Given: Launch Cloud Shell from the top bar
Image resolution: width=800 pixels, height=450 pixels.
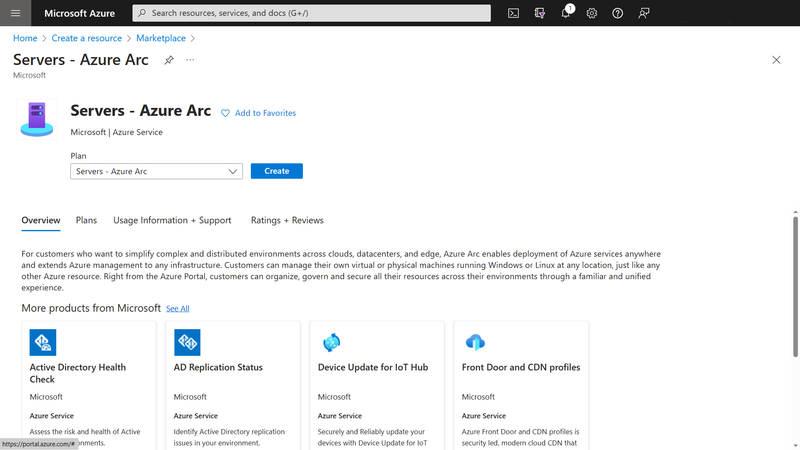Looking at the screenshot, I should pos(513,13).
